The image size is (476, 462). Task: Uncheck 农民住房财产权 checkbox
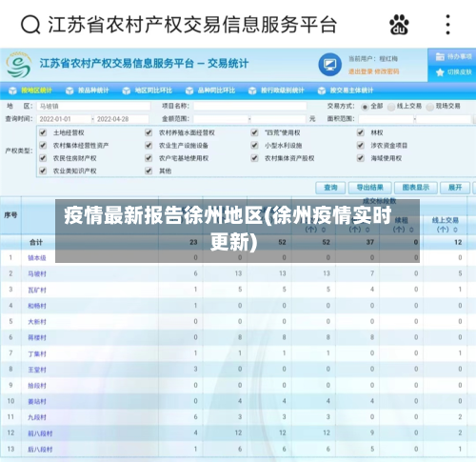tap(43, 158)
